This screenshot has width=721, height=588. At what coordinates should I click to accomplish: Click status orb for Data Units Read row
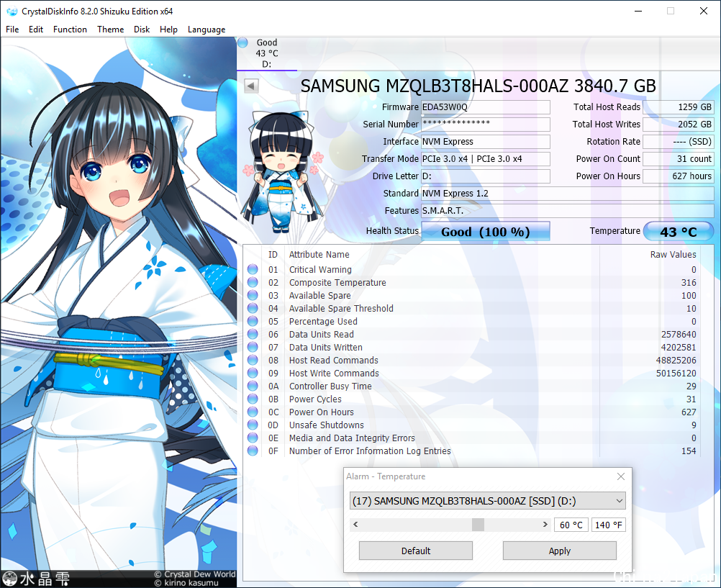253,334
